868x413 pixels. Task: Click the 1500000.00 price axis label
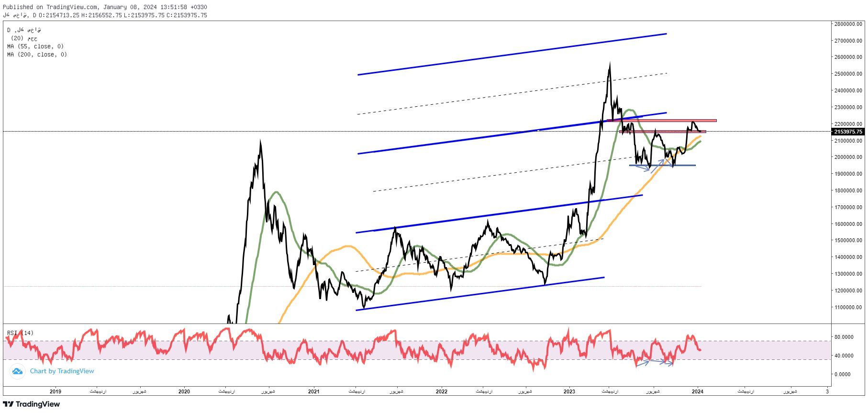click(x=849, y=241)
